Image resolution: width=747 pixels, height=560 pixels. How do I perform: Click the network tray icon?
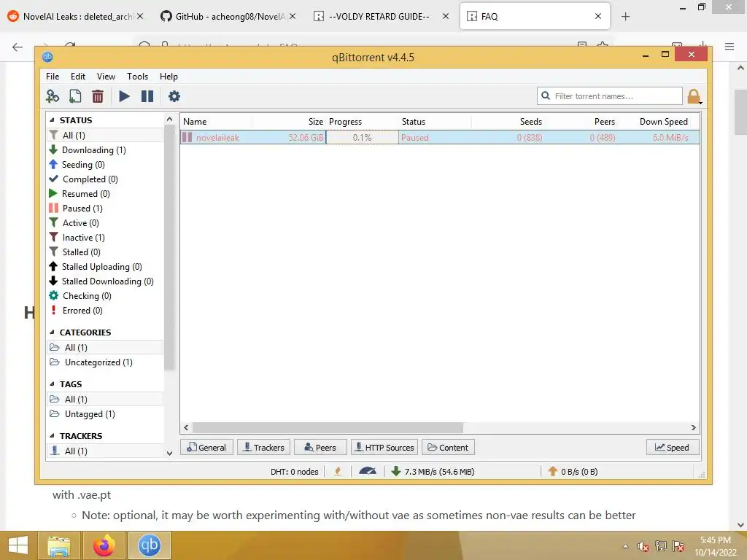pos(661,546)
